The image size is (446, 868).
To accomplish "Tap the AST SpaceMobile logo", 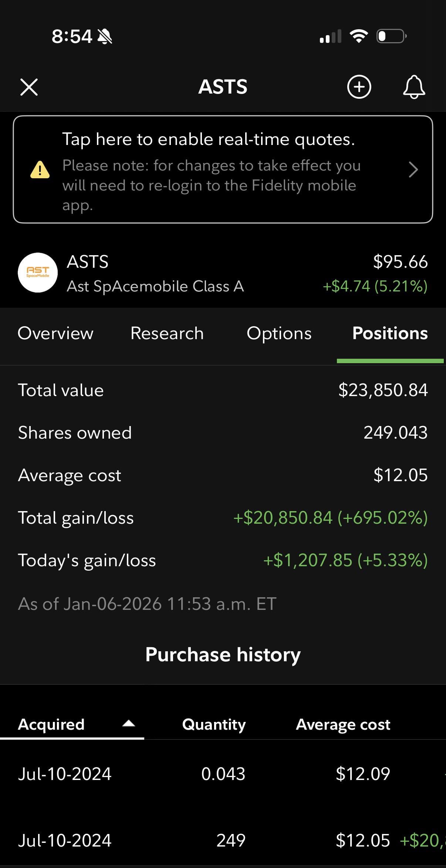I will 38,273.
